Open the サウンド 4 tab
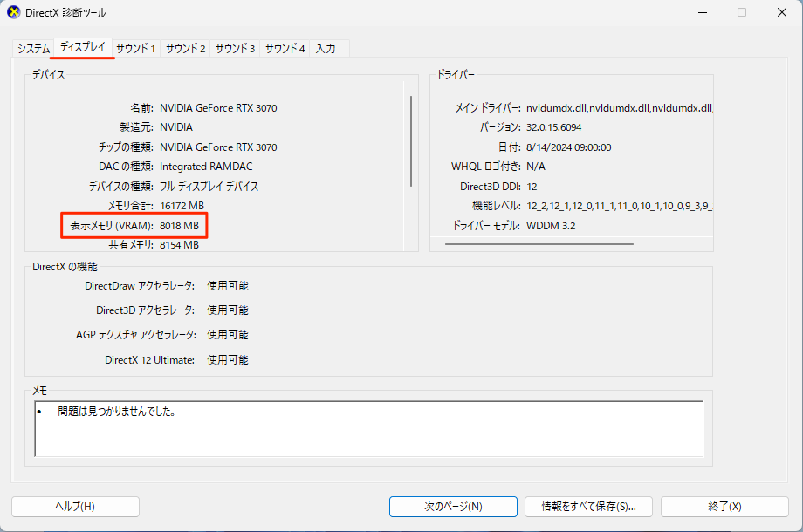This screenshot has width=803, height=532. [x=285, y=50]
